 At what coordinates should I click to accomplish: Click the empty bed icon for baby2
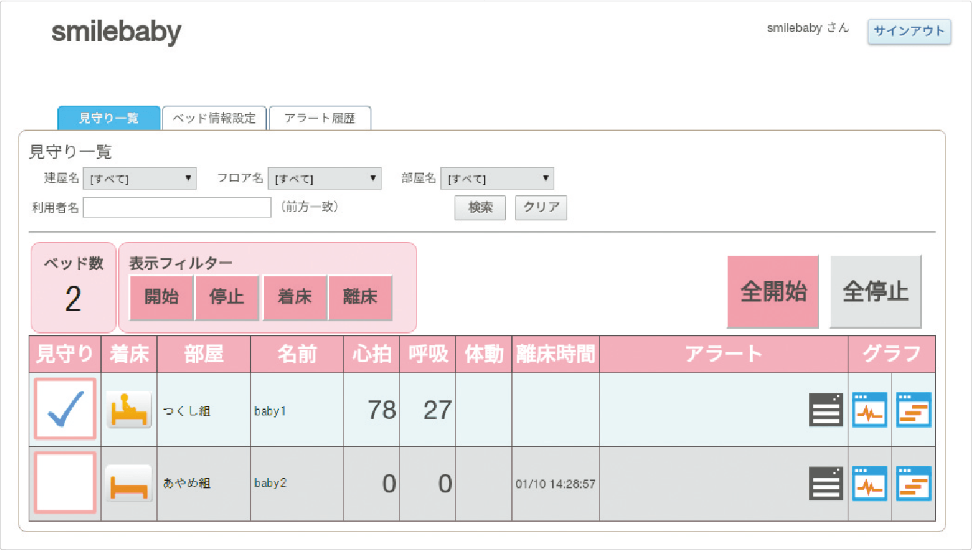point(129,484)
